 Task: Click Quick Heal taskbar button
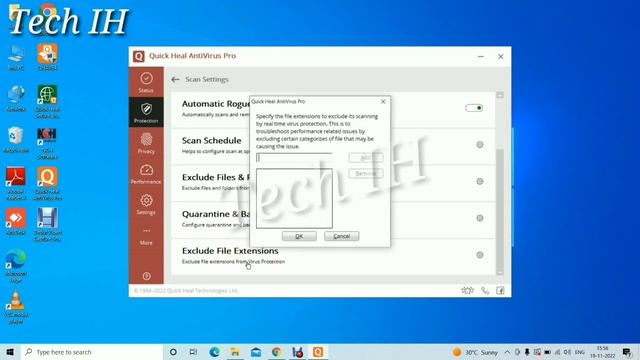click(x=318, y=352)
